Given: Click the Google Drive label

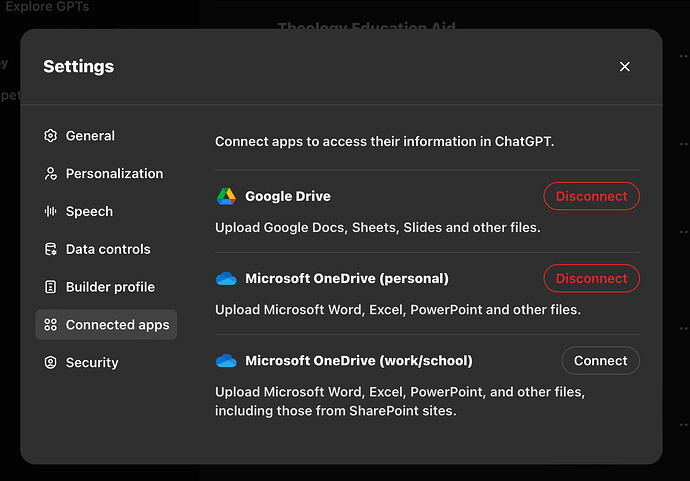Looking at the screenshot, I should click(288, 196).
